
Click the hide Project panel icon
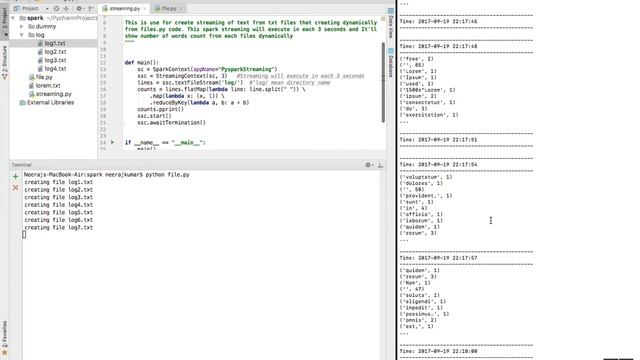(x=91, y=9)
